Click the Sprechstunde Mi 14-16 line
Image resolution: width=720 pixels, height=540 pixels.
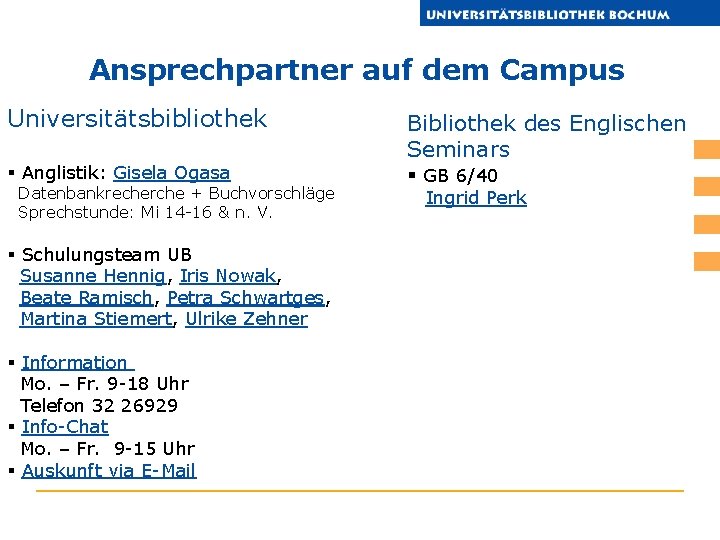(145, 213)
